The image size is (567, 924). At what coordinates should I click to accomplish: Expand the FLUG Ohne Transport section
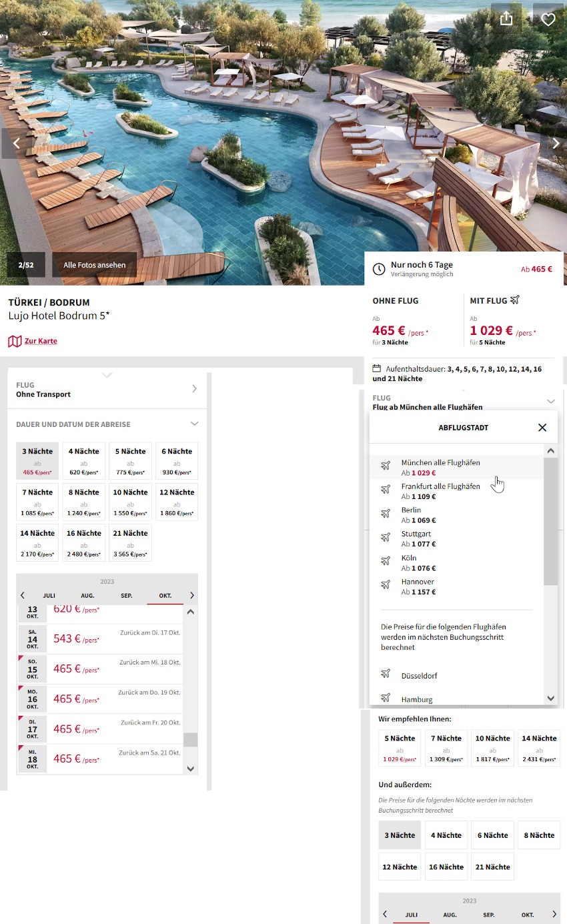(x=193, y=389)
